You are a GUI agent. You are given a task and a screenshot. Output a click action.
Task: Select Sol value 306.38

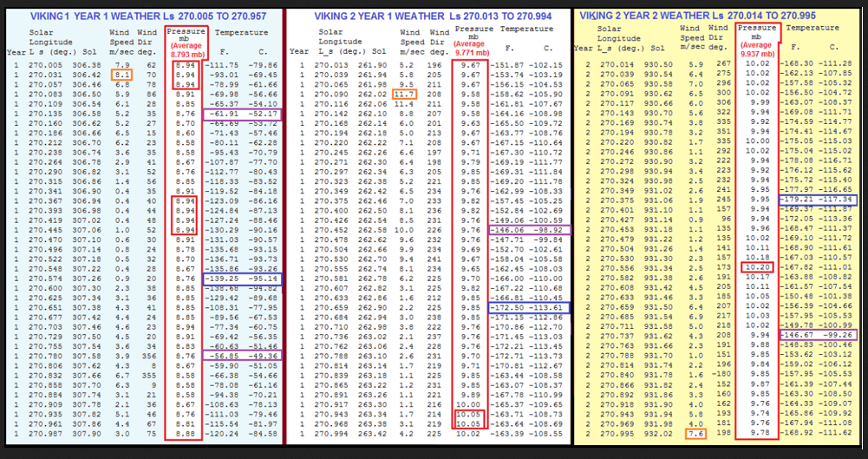pyautogui.click(x=87, y=65)
